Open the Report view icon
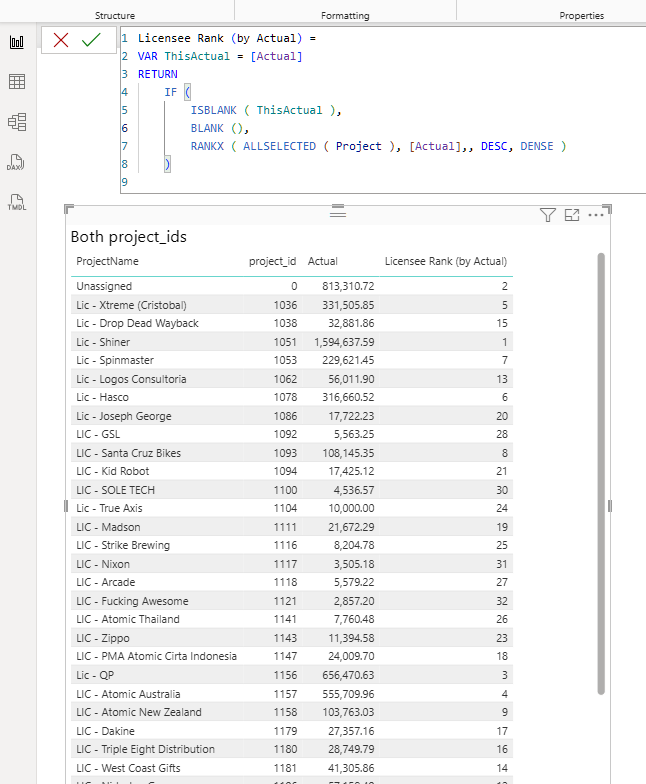Image resolution: width=646 pixels, height=784 pixels. (x=16, y=42)
